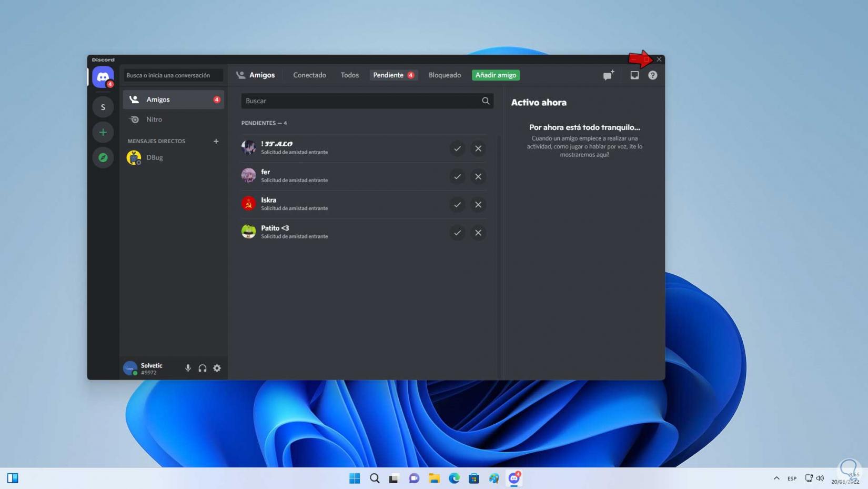
Task: Open Patito <3 pending request row
Action: (x=364, y=233)
